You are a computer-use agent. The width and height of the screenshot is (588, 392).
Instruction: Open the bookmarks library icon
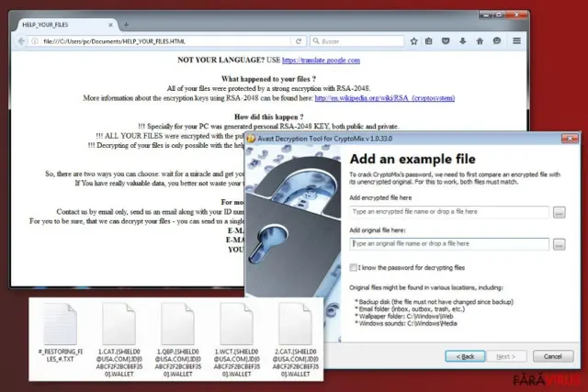[x=429, y=41]
